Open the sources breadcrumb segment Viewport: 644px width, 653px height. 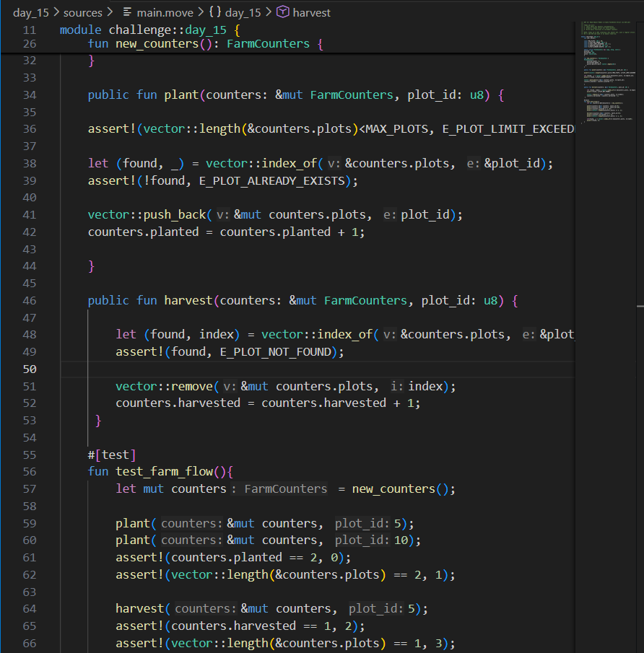[82, 12]
